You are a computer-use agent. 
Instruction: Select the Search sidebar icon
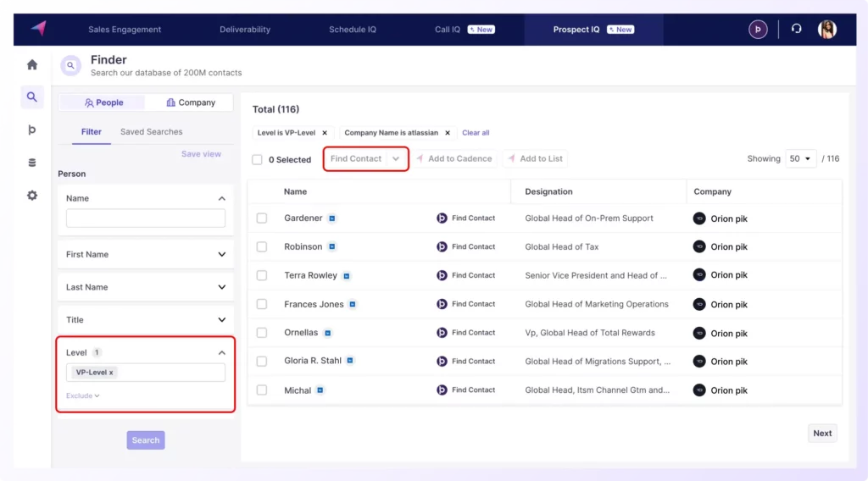pyautogui.click(x=32, y=97)
